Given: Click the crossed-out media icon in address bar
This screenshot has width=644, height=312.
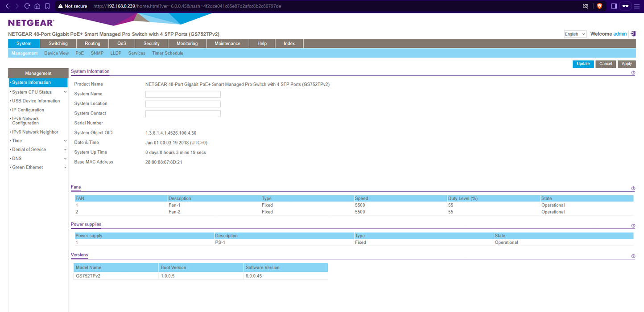Looking at the screenshot, I should click(x=586, y=6).
